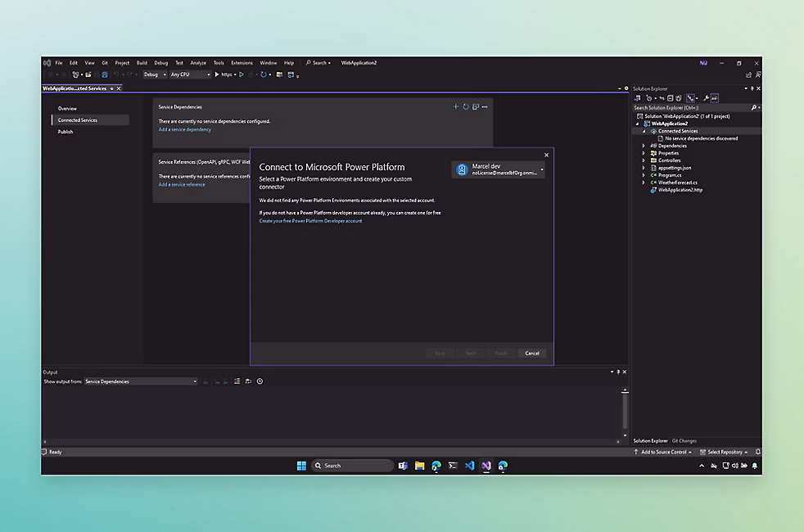Image resolution: width=804 pixels, height=532 pixels.
Task: Open the Terminal app from the Windows taskbar
Action: tap(453, 466)
